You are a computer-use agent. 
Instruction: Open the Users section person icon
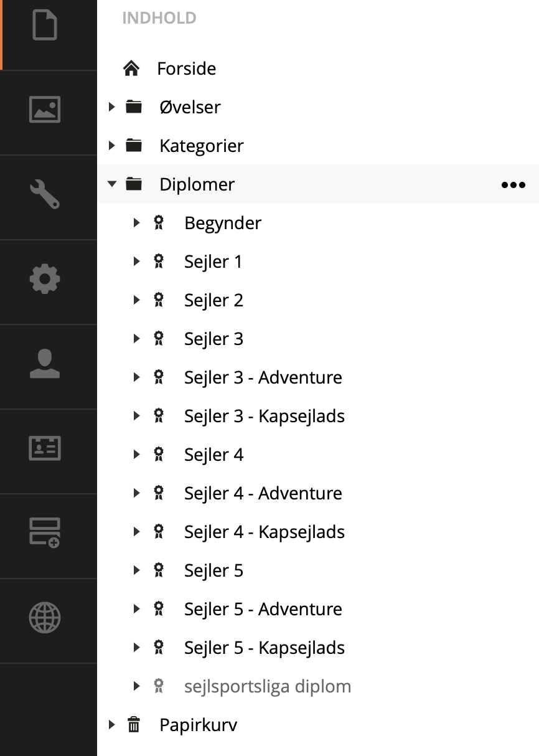click(x=45, y=364)
